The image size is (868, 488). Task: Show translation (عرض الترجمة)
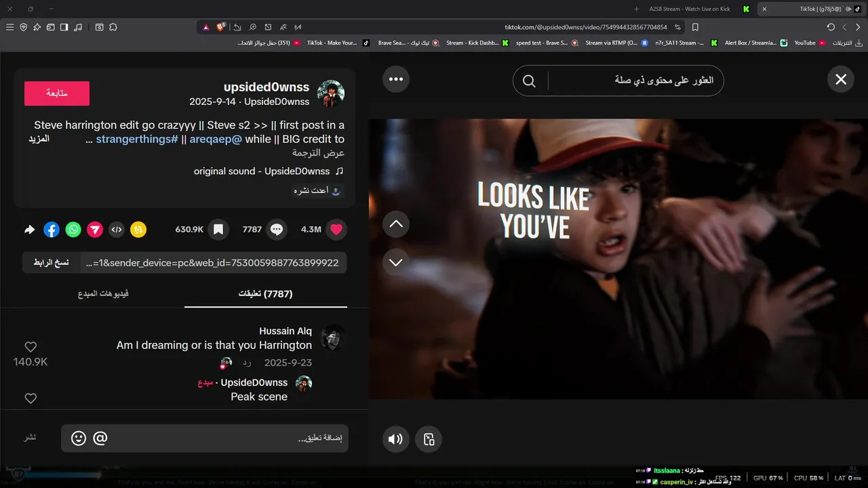tap(318, 153)
